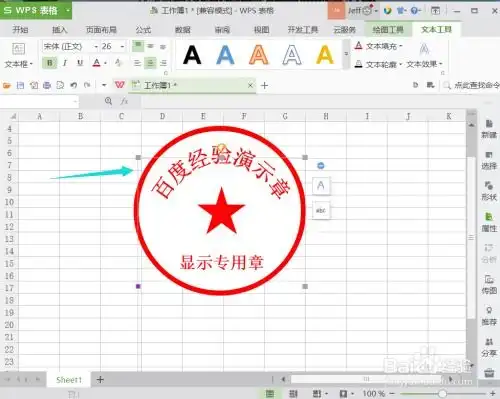The height and width of the screenshot is (399, 500).
Task: Open 新建 in right sidebar
Action: tap(489, 129)
